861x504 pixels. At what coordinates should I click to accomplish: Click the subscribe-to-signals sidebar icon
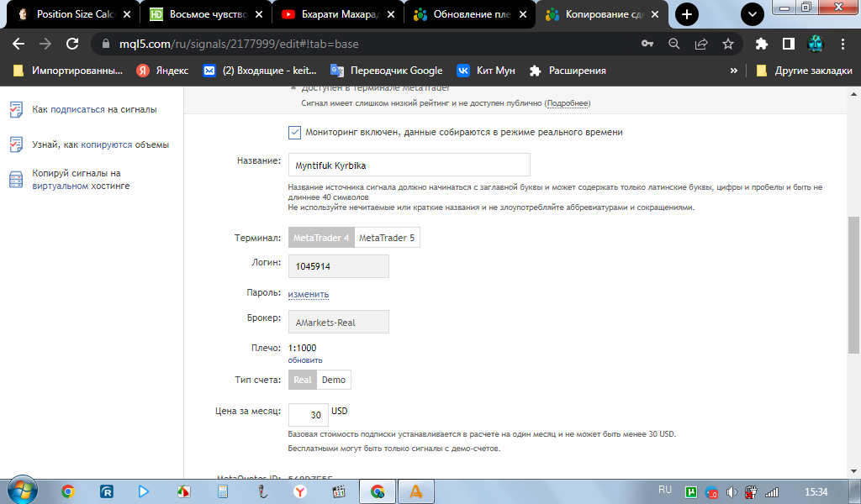16,110
